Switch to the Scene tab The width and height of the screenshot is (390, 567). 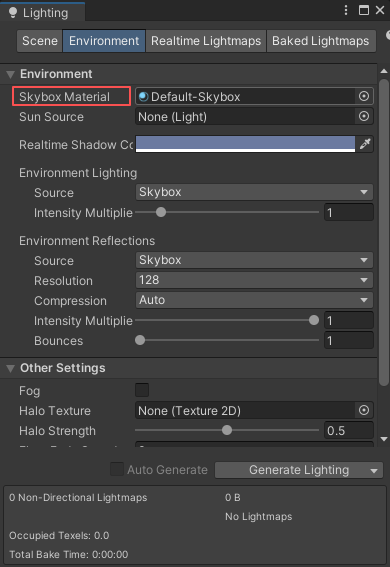[39, 41]
